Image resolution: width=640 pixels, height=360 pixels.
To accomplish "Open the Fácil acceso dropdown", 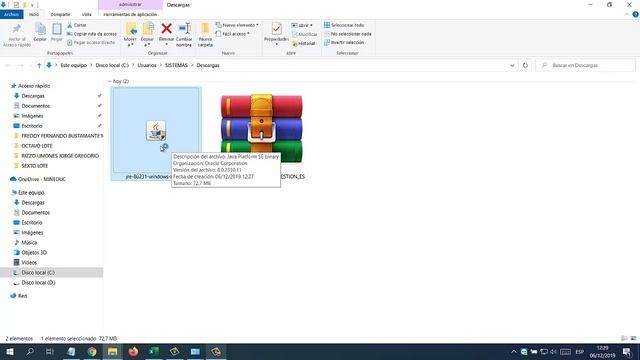I will pos(232,34).
